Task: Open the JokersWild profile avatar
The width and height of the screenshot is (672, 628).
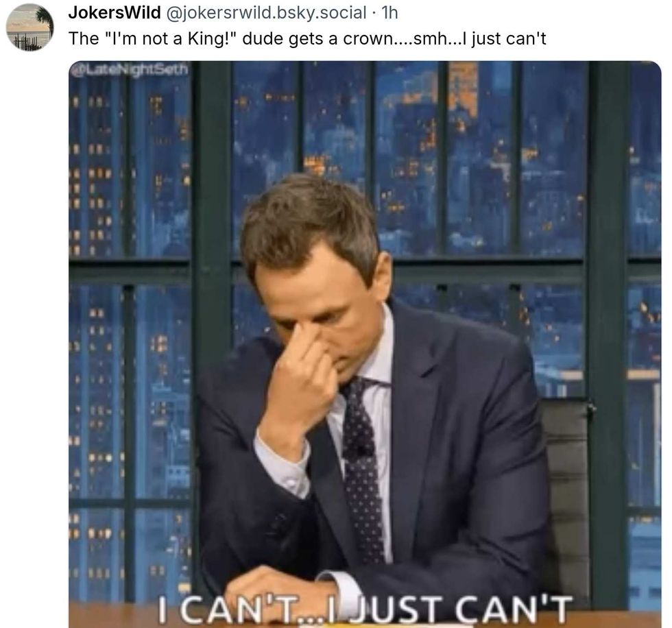Action: pos(30,27)
